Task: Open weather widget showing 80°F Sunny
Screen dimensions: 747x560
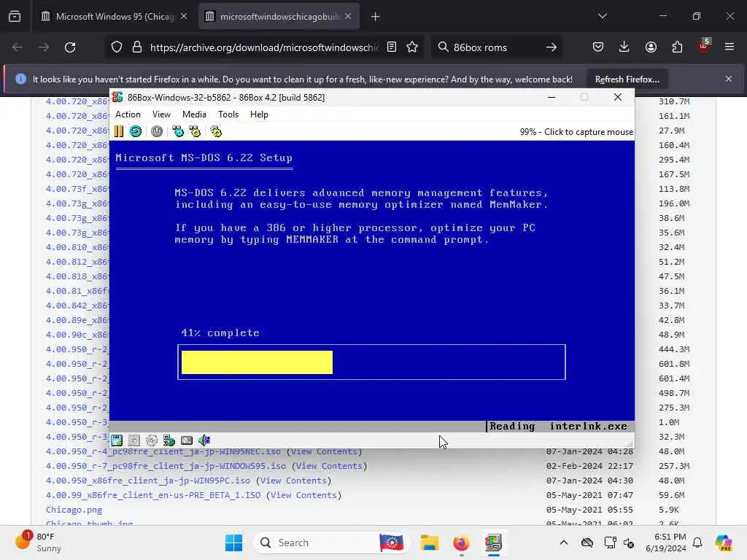Action: point(38,542)
